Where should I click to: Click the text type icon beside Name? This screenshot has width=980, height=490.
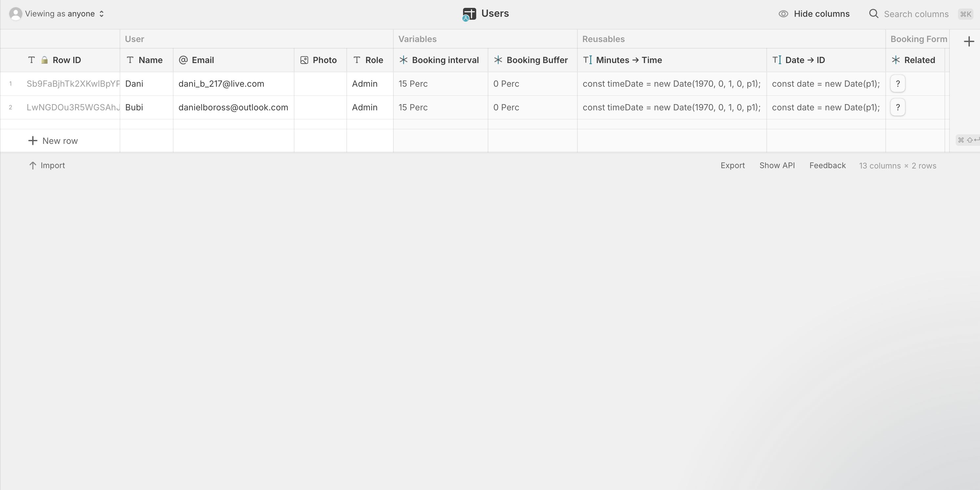pyautogui.click(x=130, y=60)
